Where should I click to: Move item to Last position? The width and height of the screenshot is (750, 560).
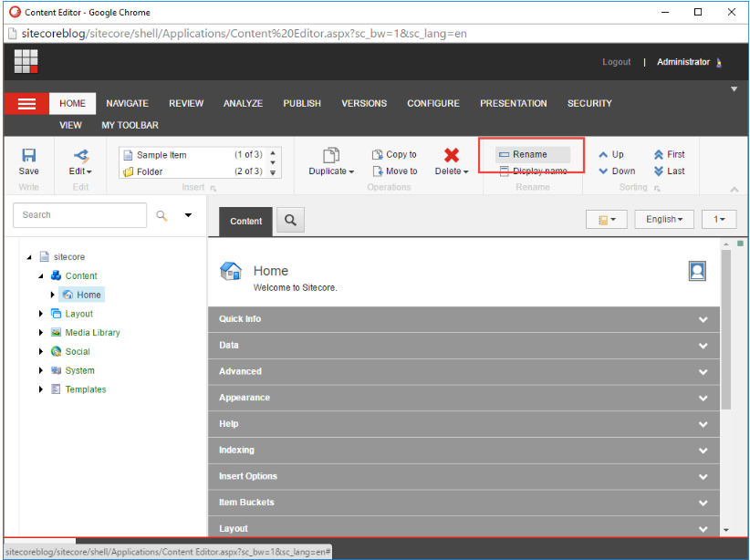[x=669, y=171]
